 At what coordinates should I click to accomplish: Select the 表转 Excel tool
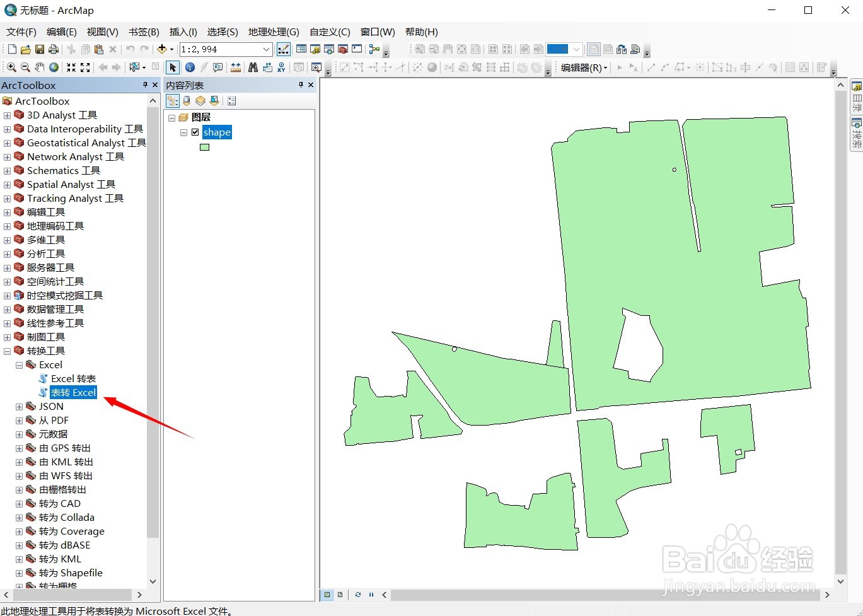[74, 393]
